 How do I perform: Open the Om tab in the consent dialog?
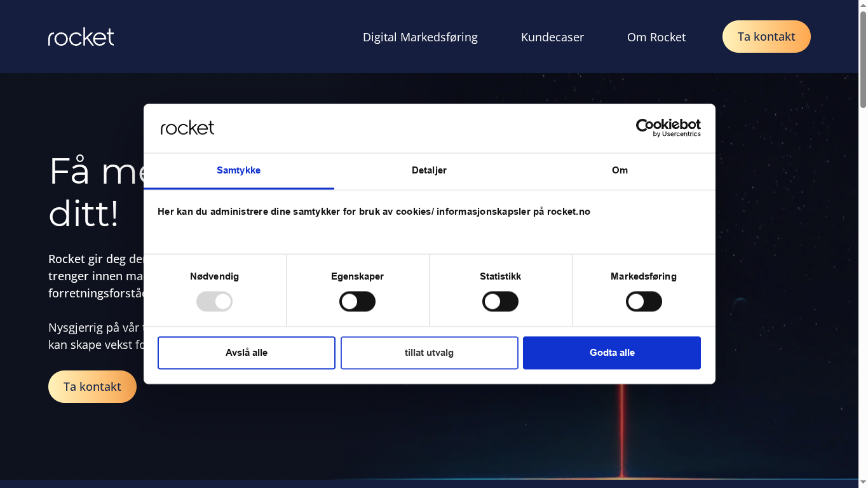click(620, 170)
